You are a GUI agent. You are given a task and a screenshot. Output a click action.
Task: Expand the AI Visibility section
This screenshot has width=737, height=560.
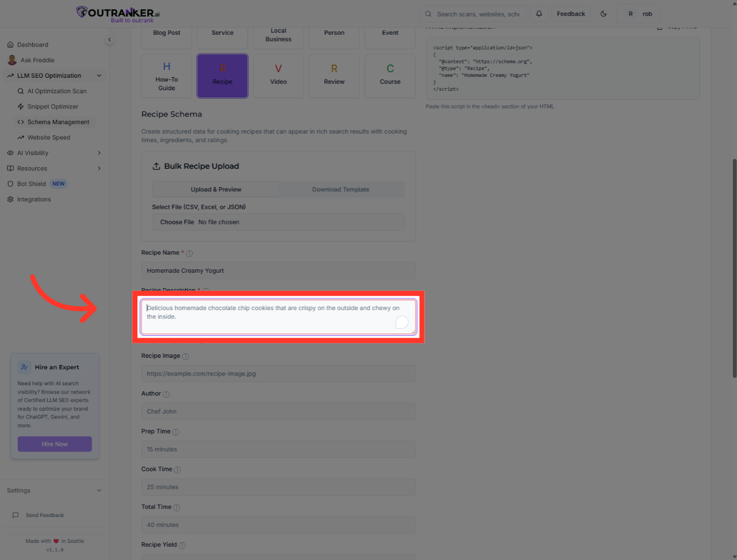click(x=99, y=153)
